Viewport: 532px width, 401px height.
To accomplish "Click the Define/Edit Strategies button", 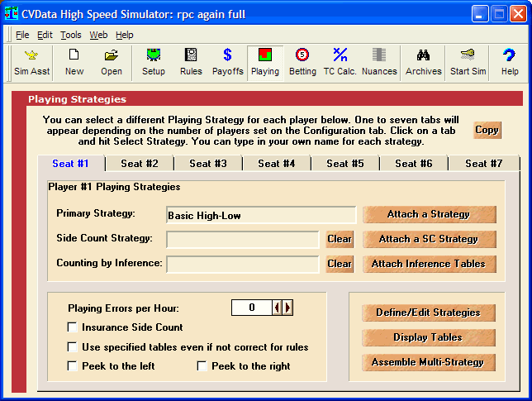I will click(428, 313).
